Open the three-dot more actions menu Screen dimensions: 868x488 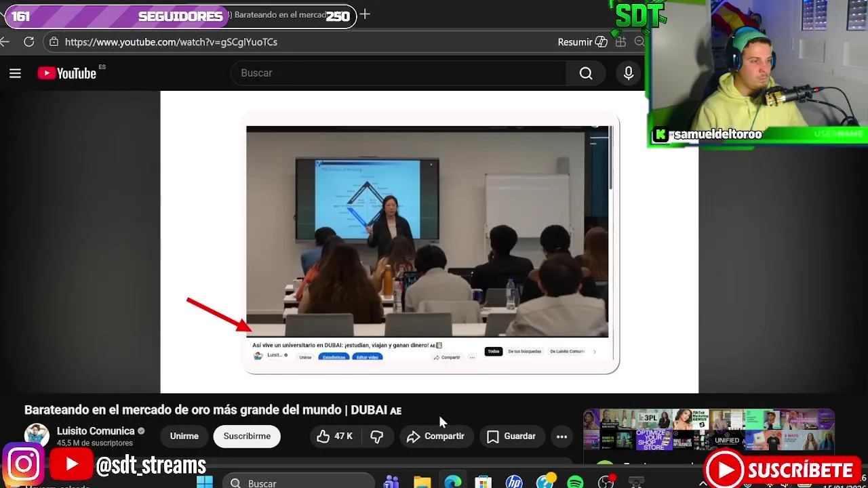(561, 436)
